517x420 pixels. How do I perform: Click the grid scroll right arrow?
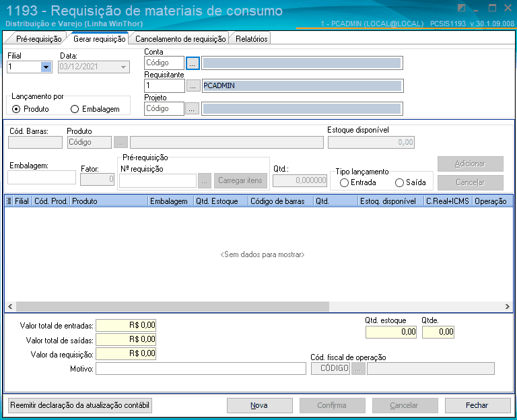tap(507, 307)
